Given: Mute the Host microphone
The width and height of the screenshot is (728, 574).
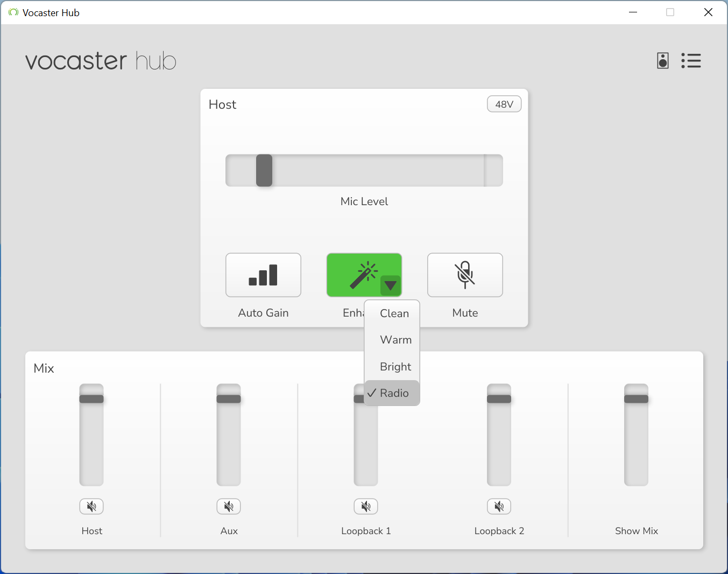Looking at the screenshot, I should coord(465,275).
